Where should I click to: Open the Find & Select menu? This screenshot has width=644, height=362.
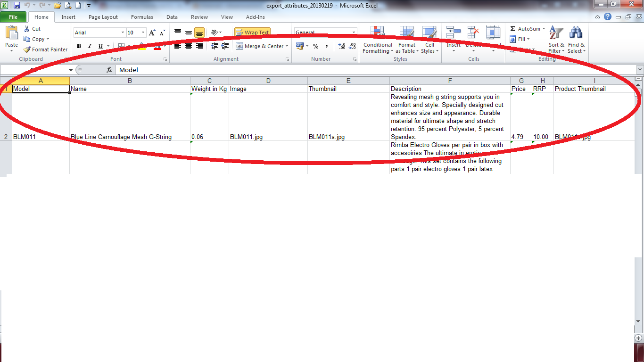tap(576, 40)
